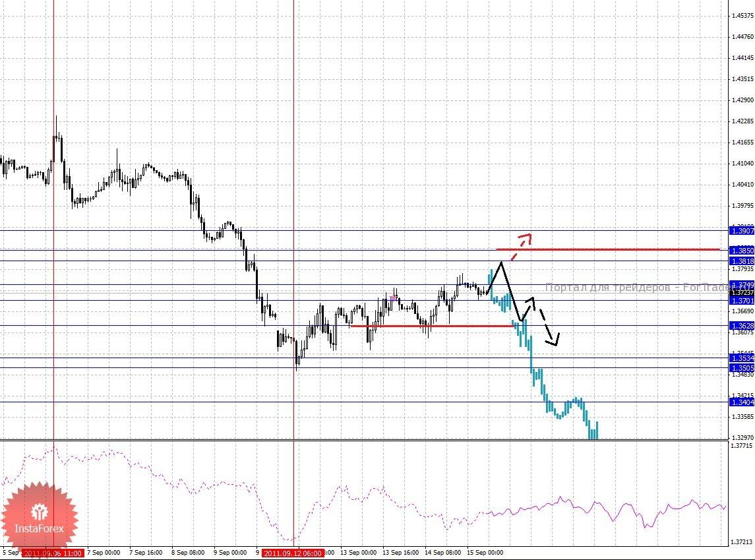Select the red support line near 1.3628

point(433,326)
